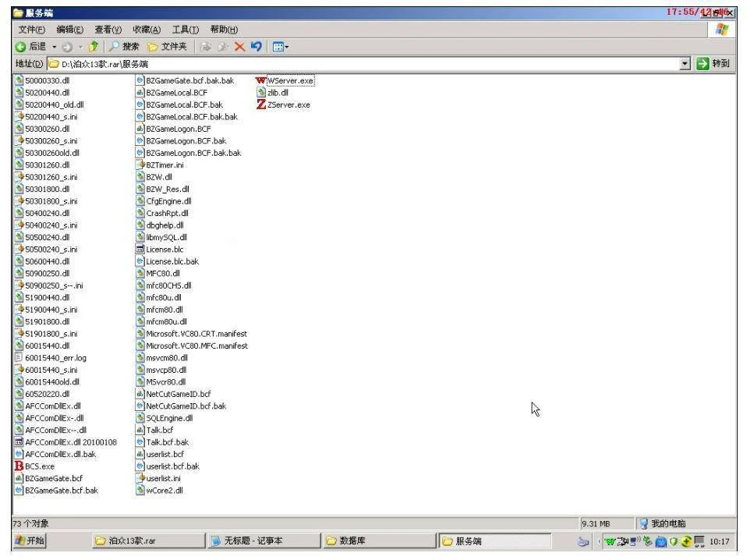
Task: Select the ZServer.exe file icon
Action: point(260,105)
